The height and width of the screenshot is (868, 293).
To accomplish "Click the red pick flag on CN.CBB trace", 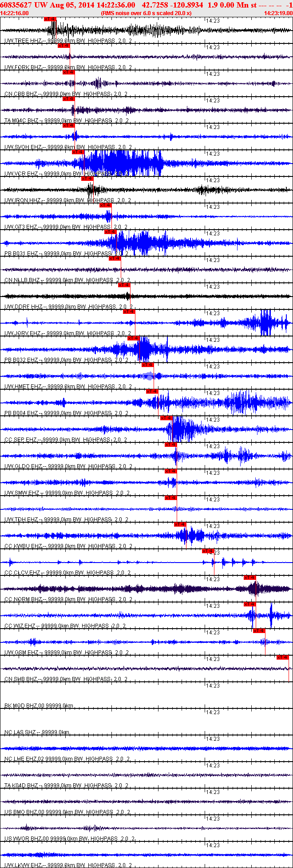I will click(x=69, y=72).
